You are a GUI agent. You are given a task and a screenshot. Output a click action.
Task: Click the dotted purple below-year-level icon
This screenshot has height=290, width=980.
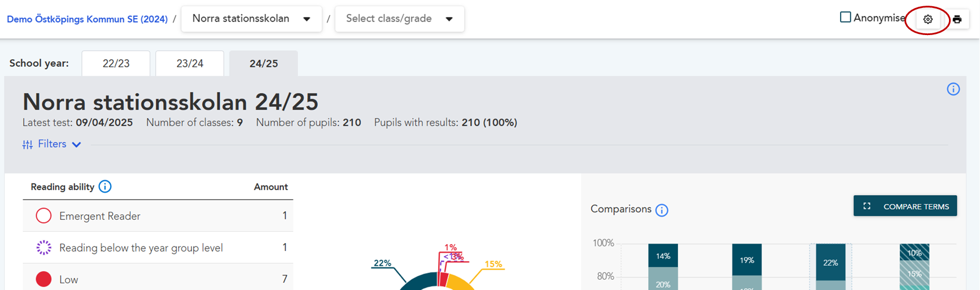pos(43,248)
